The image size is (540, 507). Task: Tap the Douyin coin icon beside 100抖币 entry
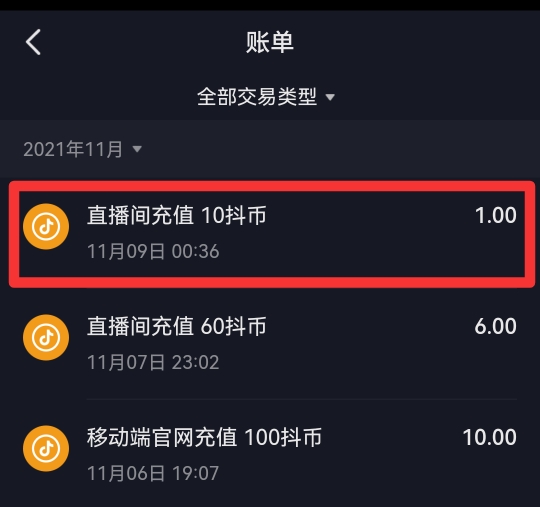click(x=46, y=448)
